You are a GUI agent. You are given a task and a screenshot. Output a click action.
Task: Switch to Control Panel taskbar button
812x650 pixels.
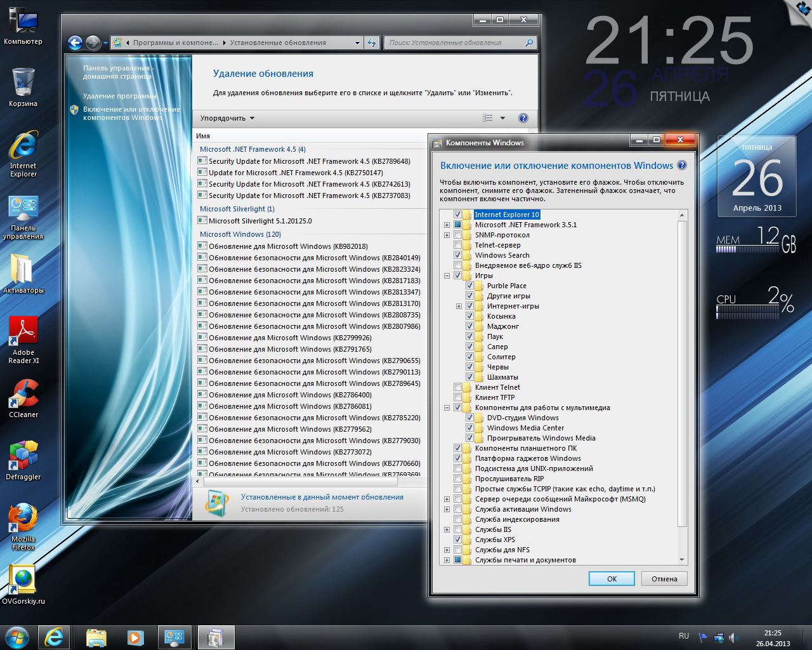[x=174, y=637]
